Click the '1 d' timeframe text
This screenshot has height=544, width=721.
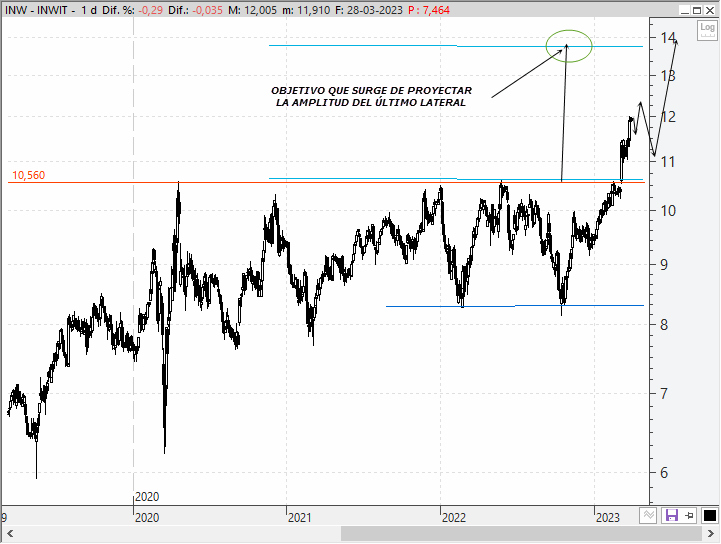[x=89, y=10]
